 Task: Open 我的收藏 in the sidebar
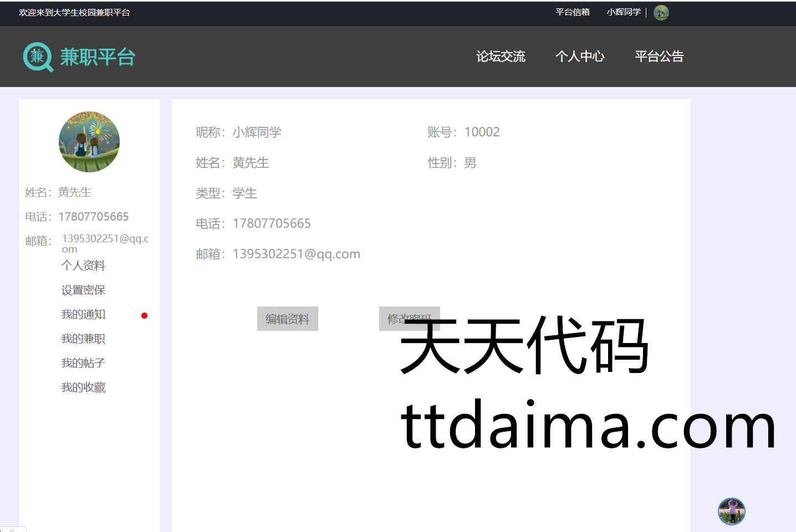pyautogui.click(x=83, y=387)
